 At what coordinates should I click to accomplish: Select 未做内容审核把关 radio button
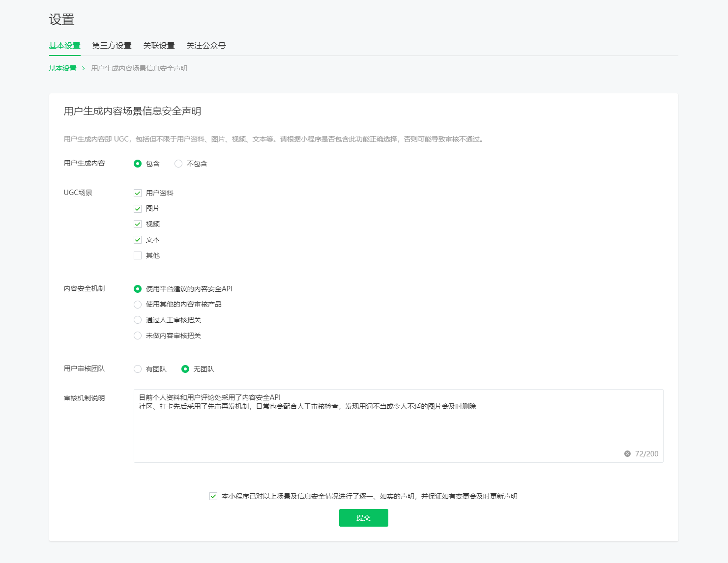tap(138, 336)
